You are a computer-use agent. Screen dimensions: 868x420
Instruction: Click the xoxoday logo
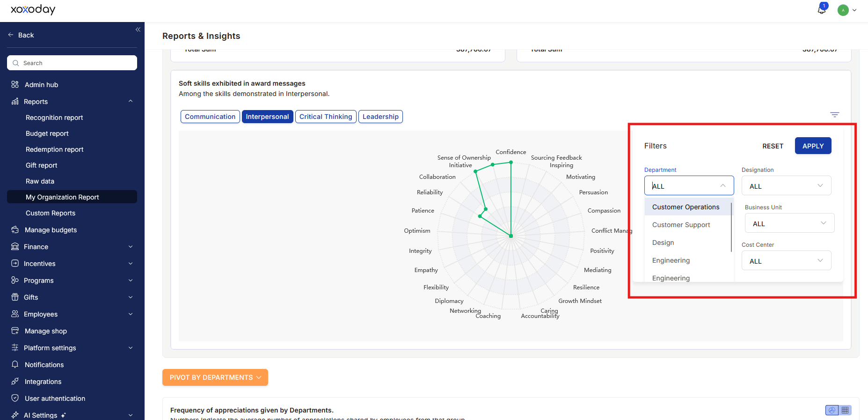pos(33,9)
